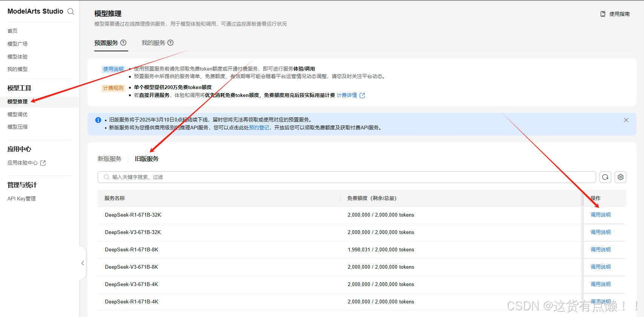
Task: Click the DeepSeek-V3-671B-32K service name
Action: pos(133,232)
